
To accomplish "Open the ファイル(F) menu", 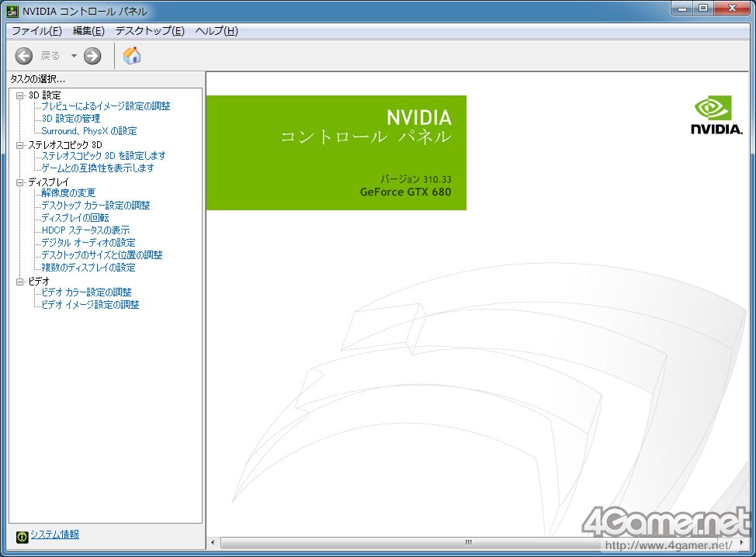I will (36, 31).
